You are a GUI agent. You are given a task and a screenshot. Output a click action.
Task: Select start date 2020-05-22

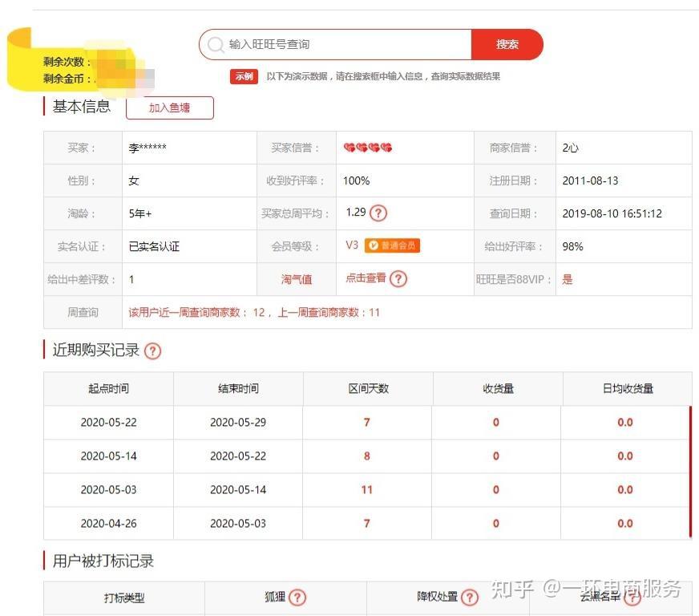(x=109, y=423)
